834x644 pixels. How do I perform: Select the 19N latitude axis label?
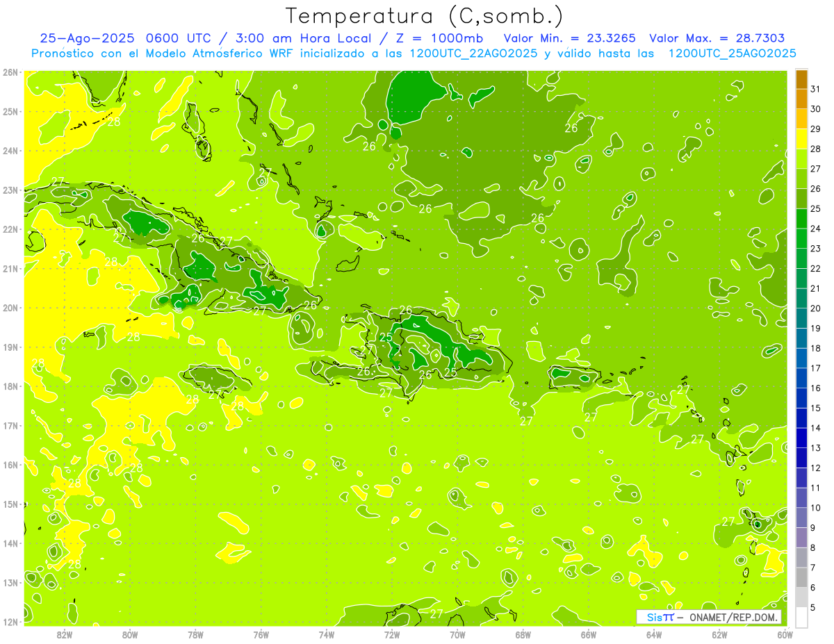[x=10, y=347]
